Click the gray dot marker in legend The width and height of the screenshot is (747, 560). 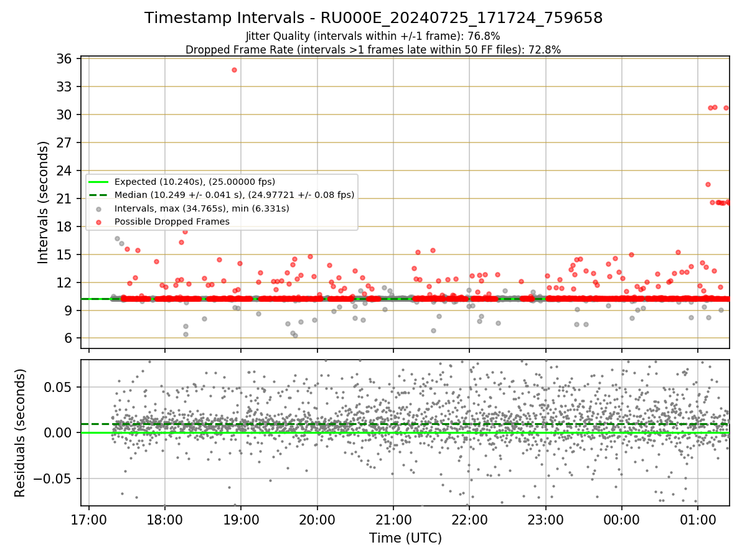(99, 208)
